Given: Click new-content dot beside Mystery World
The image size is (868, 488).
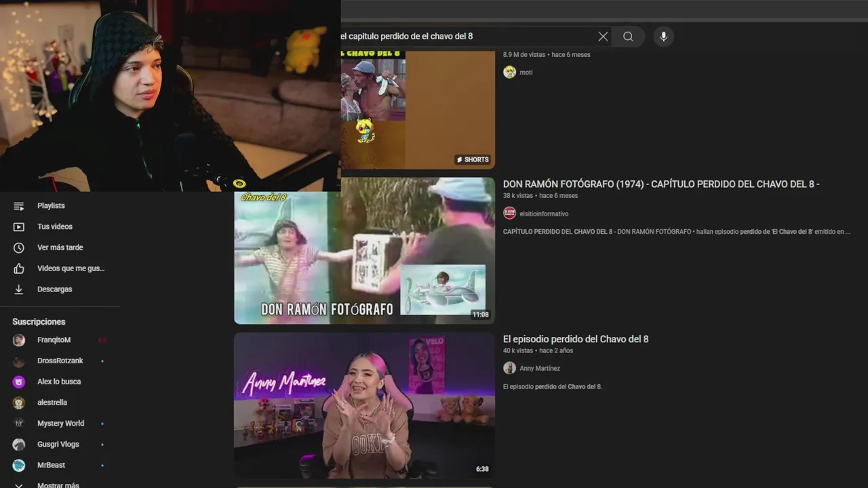Looking at the screenshot, I should pos(102,424).
